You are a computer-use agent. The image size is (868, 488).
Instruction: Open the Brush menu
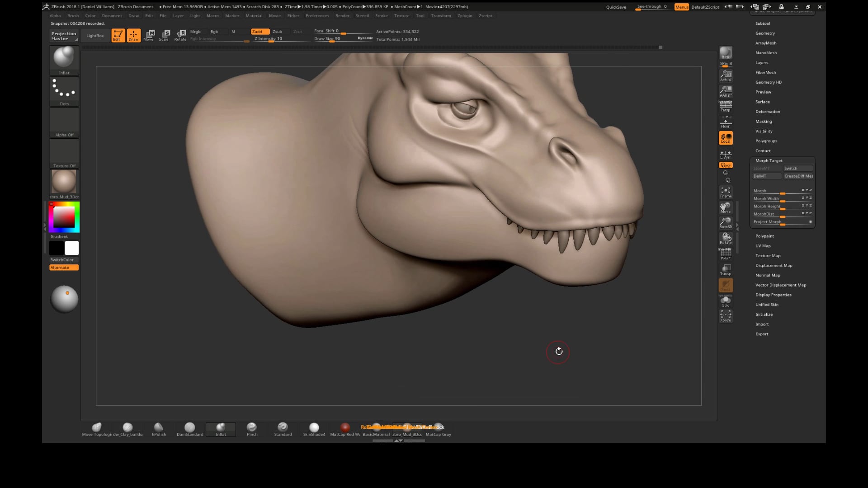(x=73, y=16)
